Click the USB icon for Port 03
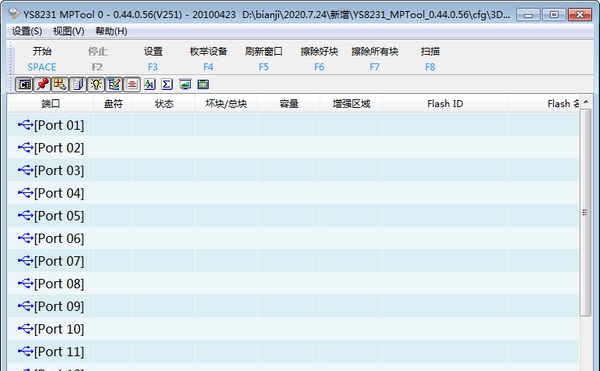Viewport: 600px width, 371px height. (26, 170)
